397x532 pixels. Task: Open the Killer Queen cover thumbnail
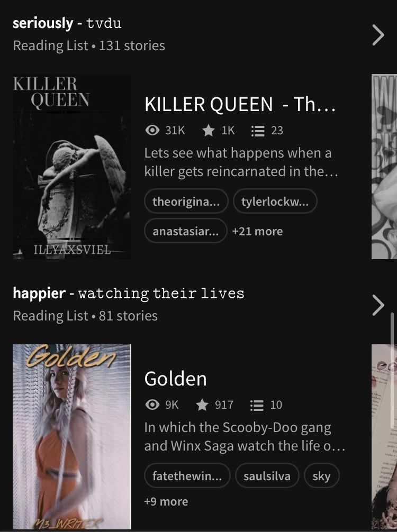coord(72,167)
